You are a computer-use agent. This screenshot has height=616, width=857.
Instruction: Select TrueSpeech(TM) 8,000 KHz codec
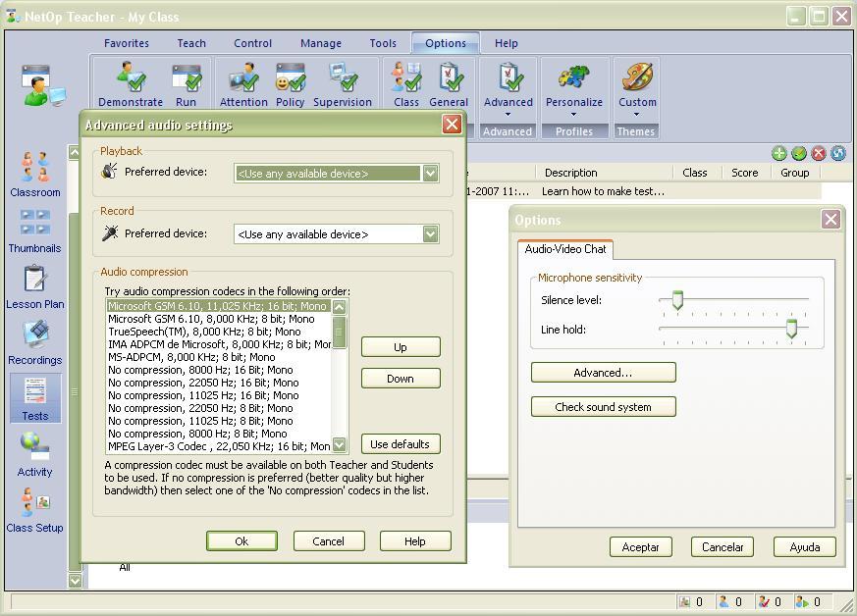[x=219, y=332]
